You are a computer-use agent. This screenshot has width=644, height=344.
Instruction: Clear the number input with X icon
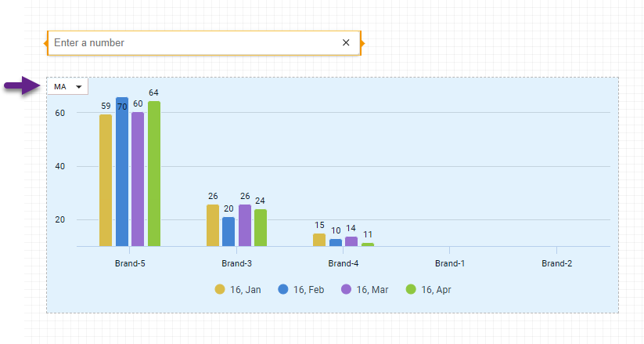tap(346, 43)
